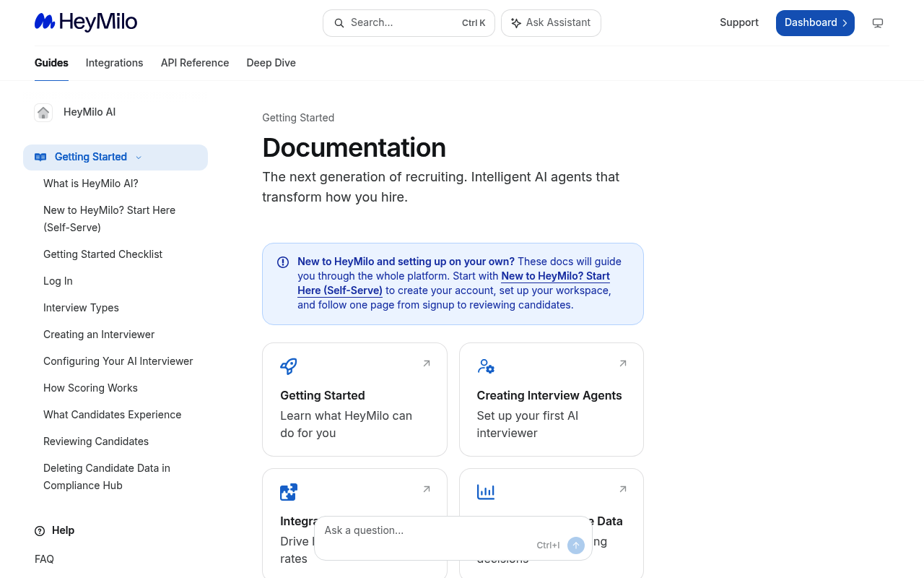Click the Ask Assistant button
924x578 pixels.
click(551, 23)
